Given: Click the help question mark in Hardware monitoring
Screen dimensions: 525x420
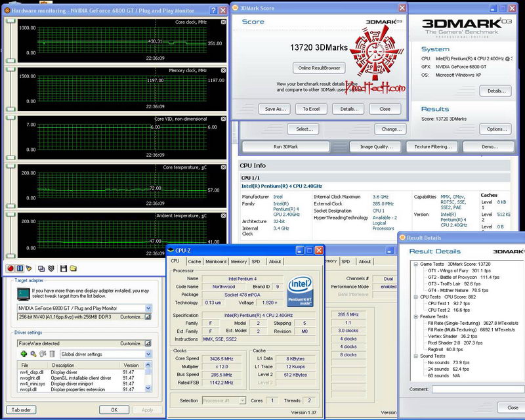Looking at the screenshot, I should click(213, 10).
